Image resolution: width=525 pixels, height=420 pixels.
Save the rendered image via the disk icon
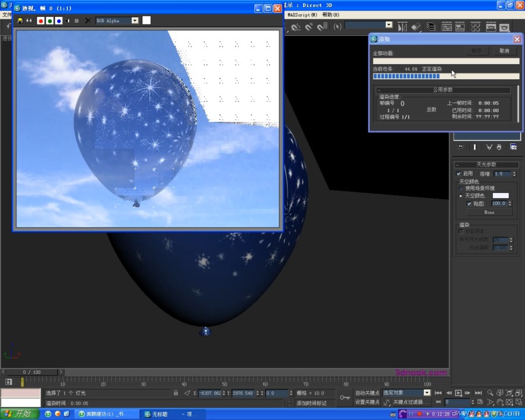point(20,21)
